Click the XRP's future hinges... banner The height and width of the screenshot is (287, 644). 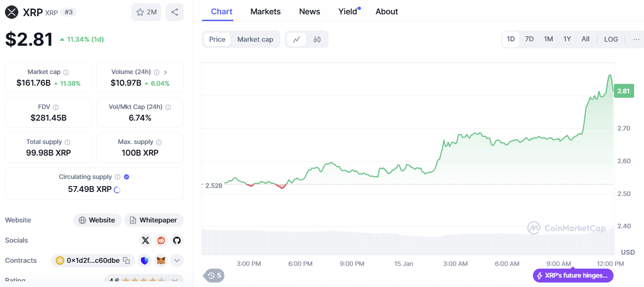pyautogui.click(x=573, y=275)
